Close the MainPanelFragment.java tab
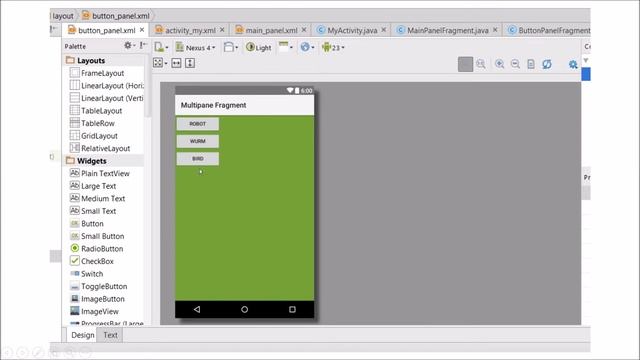Viewport: 640px width, 360px height. (495, 30)
